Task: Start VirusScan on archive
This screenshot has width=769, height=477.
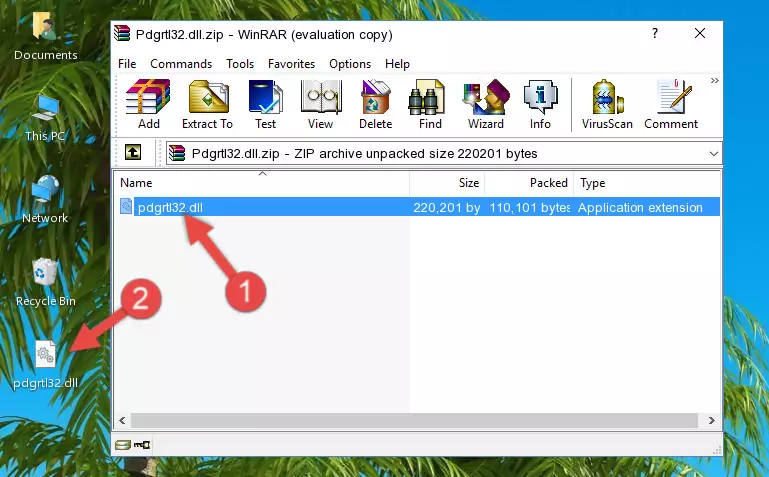Action: [607, 104]
